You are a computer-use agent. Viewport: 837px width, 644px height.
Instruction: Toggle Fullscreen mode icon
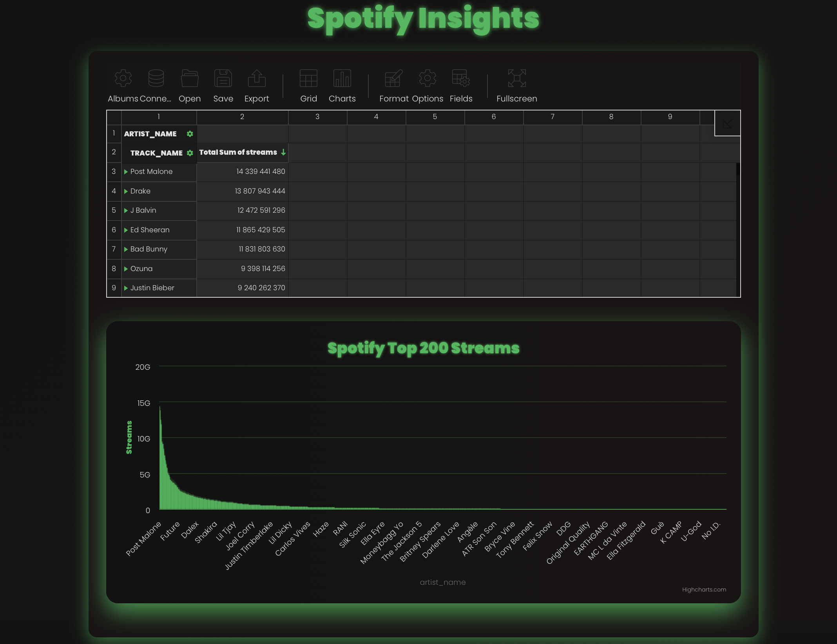[x=517, y=78]
